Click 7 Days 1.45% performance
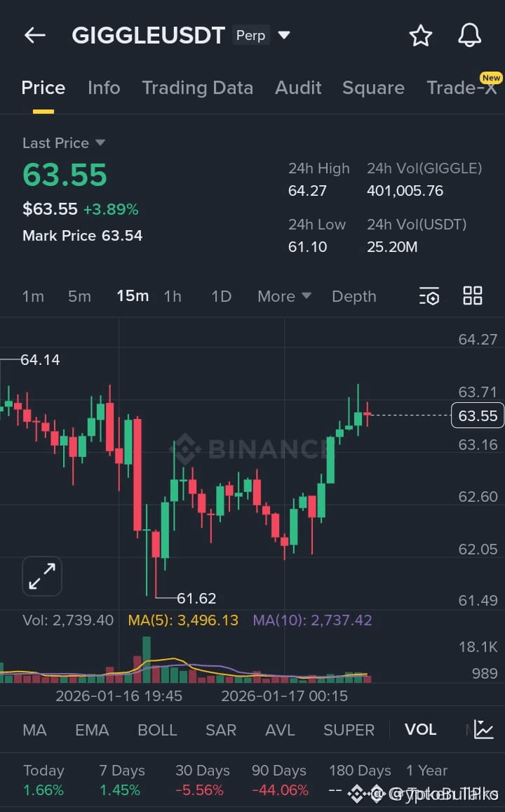The width and height of the screenshot is (505, 812). pos(122,780)
